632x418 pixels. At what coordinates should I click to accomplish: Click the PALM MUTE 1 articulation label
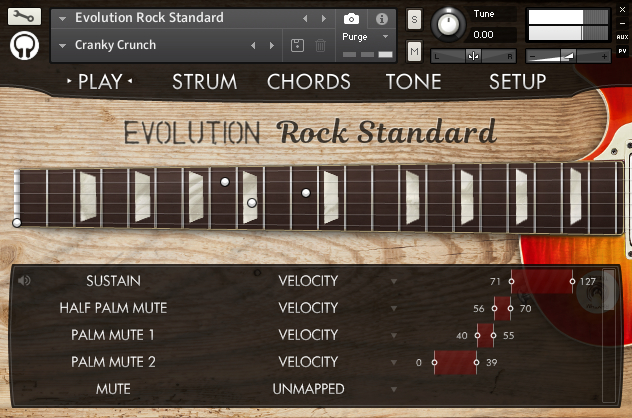point(113,335)
